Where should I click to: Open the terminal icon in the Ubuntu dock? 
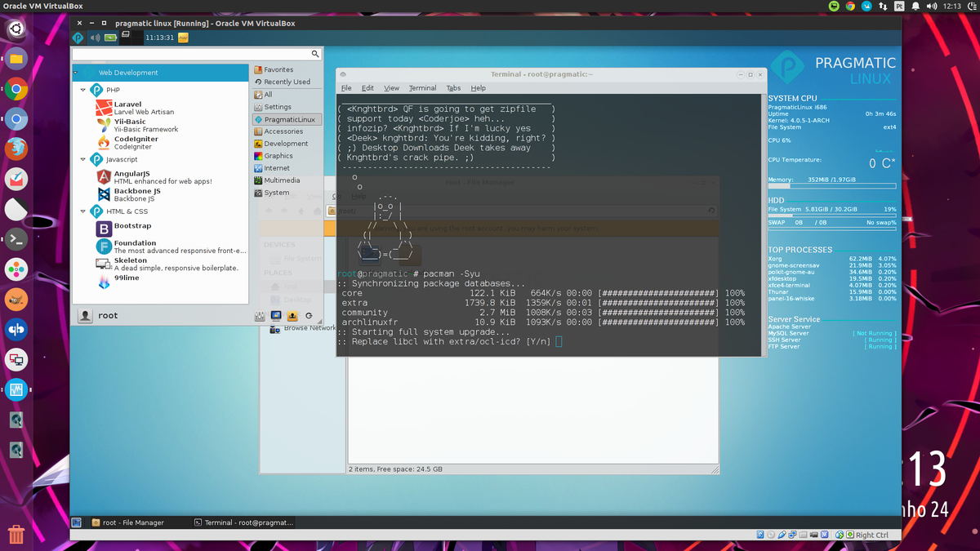tap(16, 239)
